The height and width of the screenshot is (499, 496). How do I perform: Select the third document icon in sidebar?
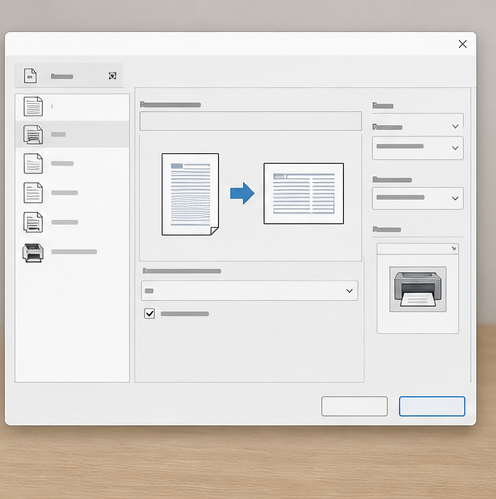click(x=33, y=163)
